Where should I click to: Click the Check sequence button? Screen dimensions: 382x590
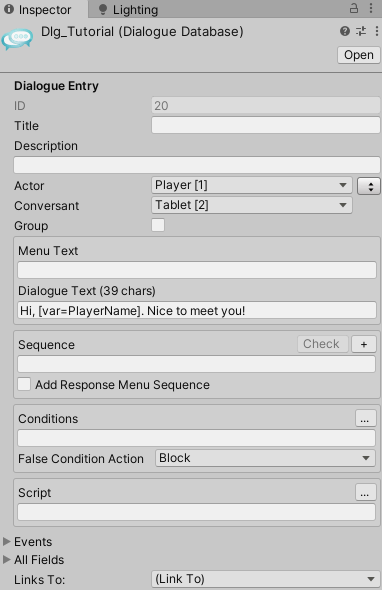click(x=323, y=344)
